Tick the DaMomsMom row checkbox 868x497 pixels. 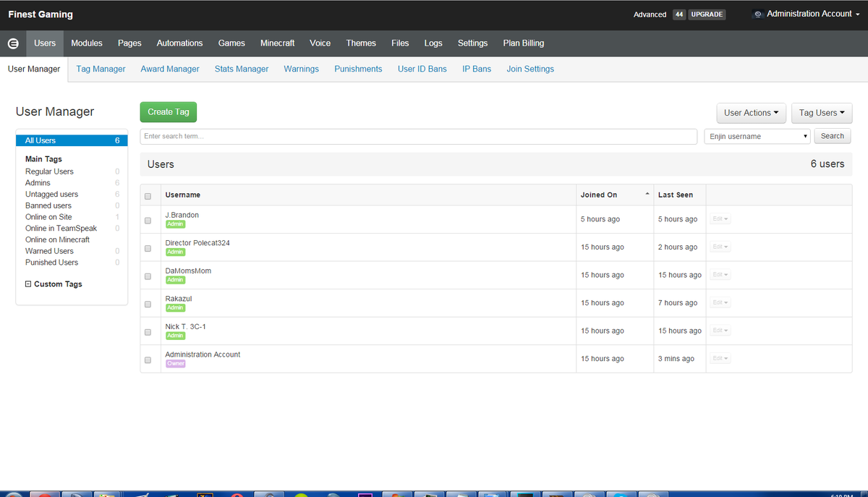tap(148, 276)
